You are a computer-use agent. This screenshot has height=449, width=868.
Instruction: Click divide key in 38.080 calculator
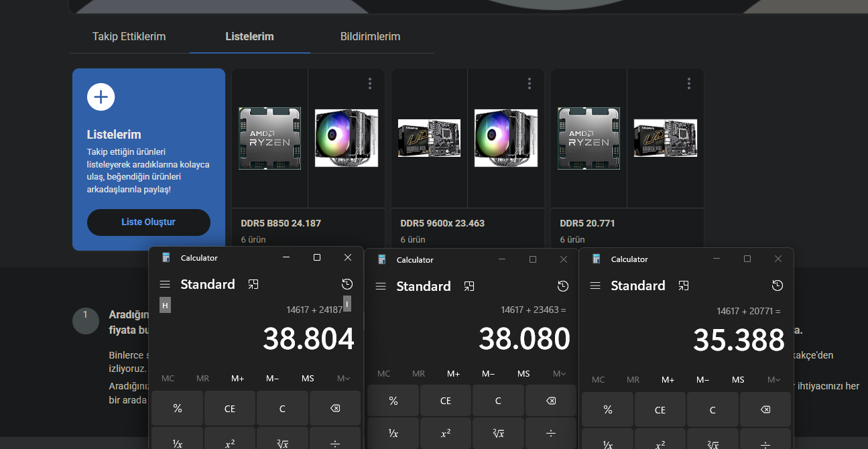(550, 434)
